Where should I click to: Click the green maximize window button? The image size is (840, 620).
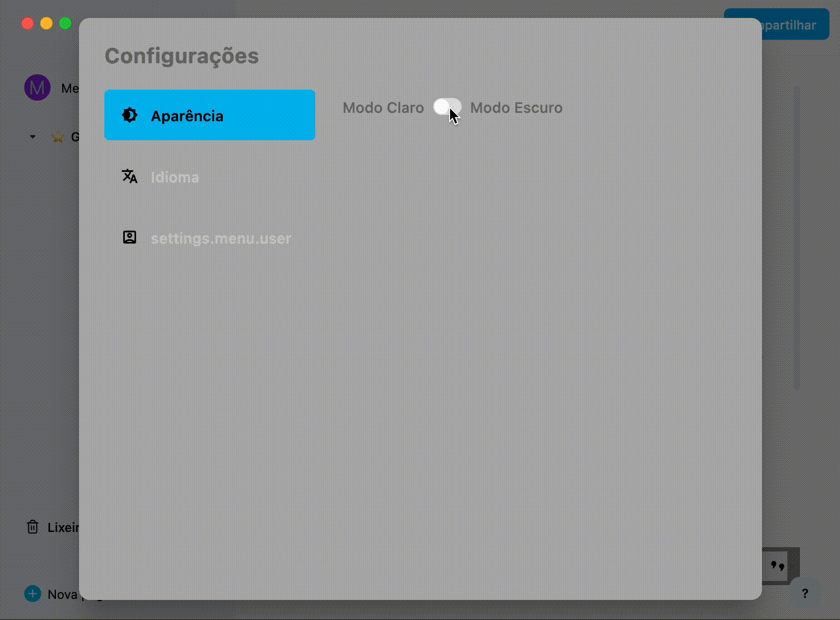65,23
